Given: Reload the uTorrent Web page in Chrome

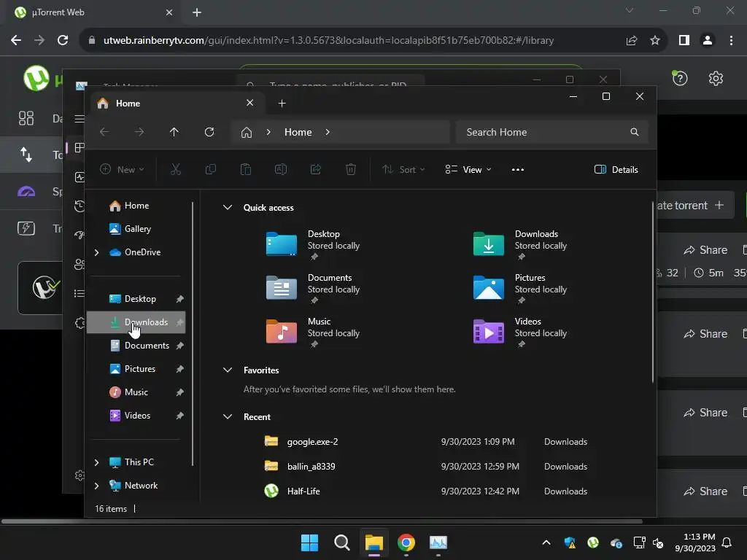Looking at the screenshot, I should [x=63, y=41].
